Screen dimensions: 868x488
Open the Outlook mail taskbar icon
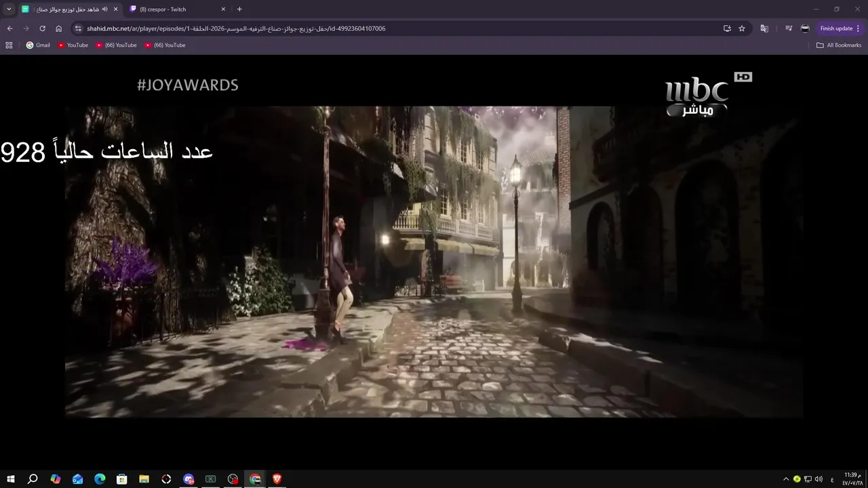coord(77,479)
